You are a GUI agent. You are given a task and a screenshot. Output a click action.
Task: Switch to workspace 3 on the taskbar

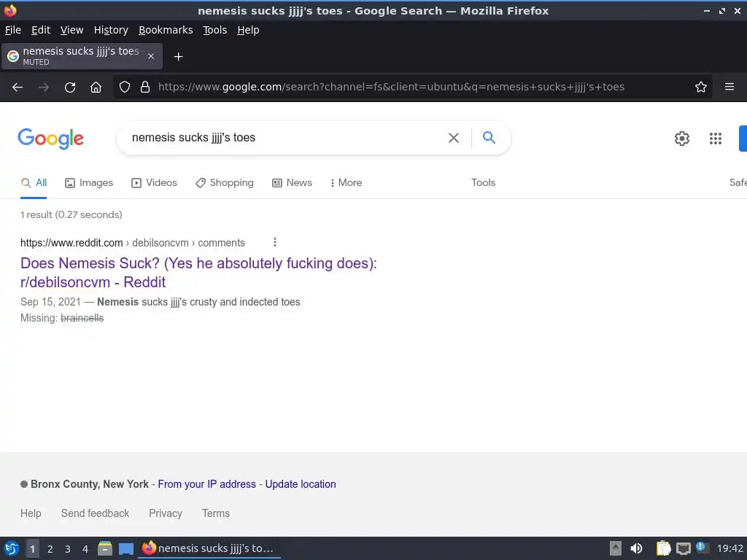[68, 549]
